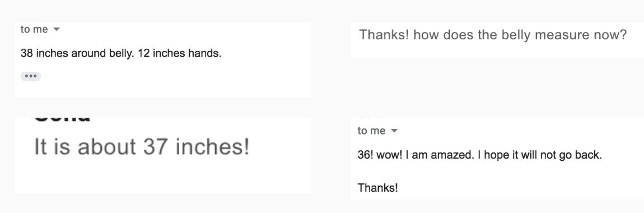Click the number 37 in the large message
Viewport: 644px width, 213px height.
(156, 147)
